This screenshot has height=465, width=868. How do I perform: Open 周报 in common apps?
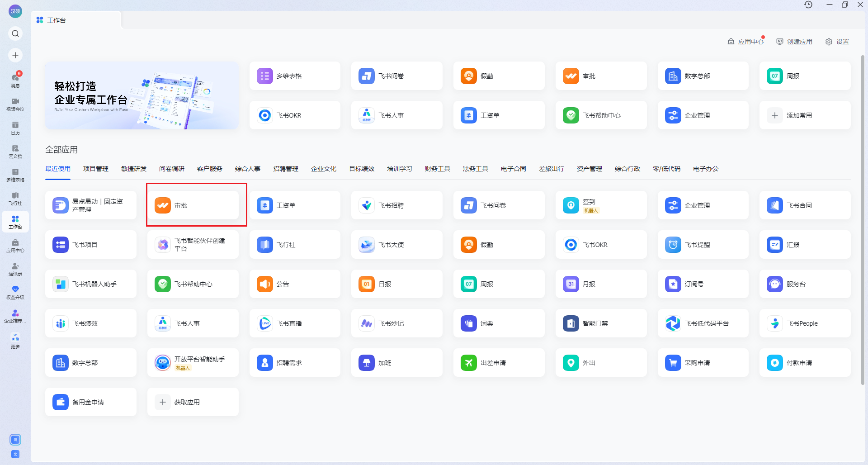coord(805,76)
